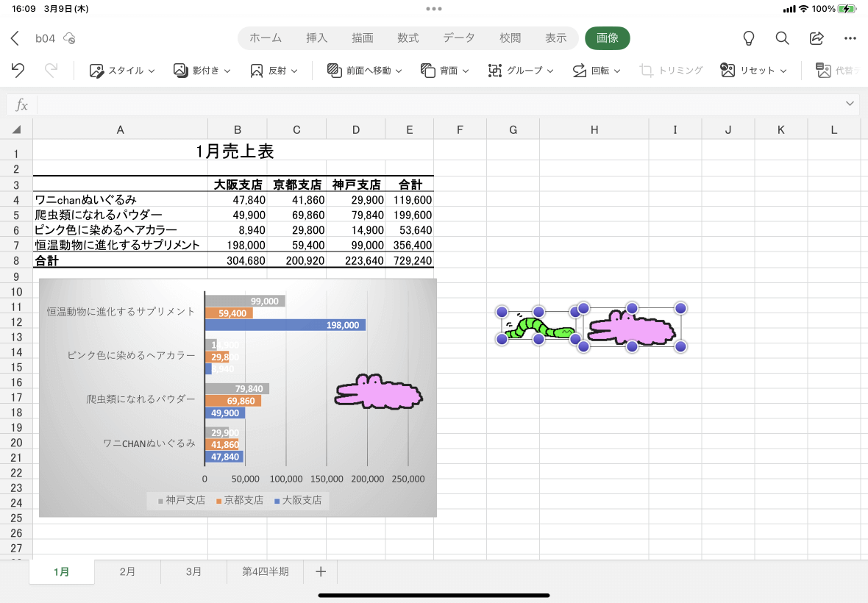The image size is (868, 603).
Task: Click the 影付き shadow icon
Action: pos(180,71)
